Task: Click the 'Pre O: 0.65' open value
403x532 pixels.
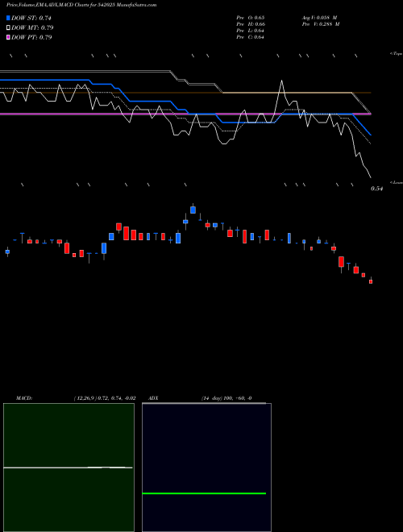Action: (251, 17)
